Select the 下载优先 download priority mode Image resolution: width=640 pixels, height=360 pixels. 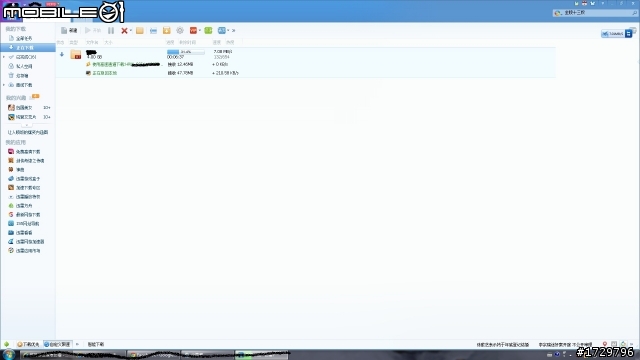coord(28,344)
